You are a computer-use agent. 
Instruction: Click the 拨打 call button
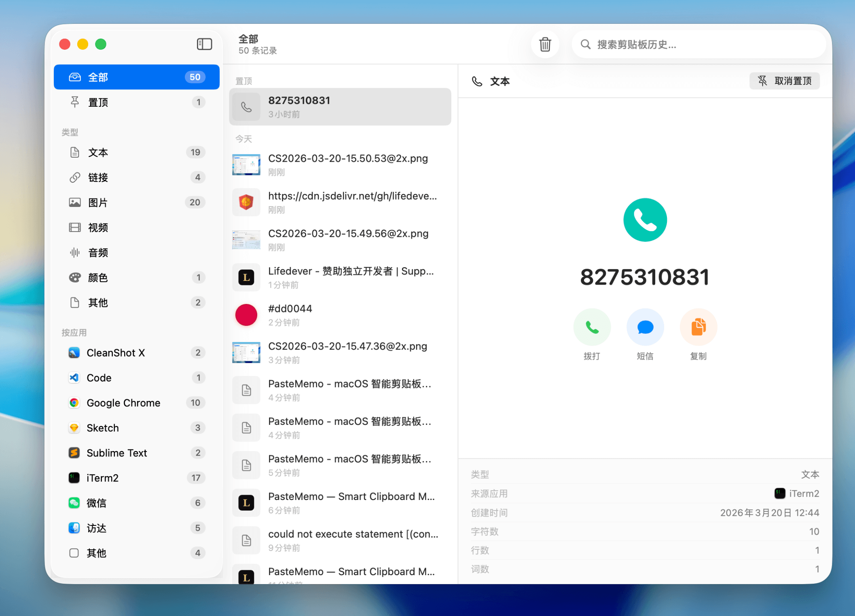tap(592, 327)
